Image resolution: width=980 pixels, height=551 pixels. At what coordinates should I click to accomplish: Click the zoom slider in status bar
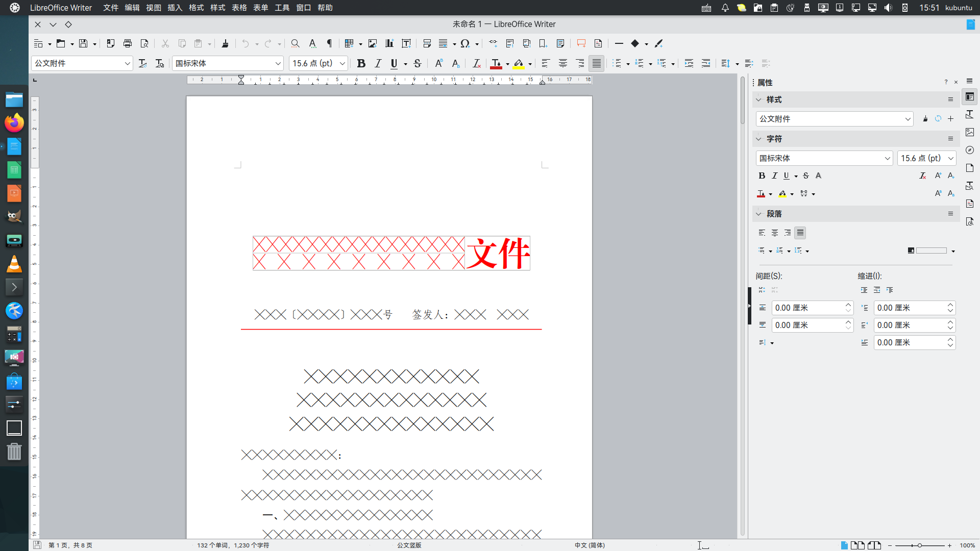click(x=919, y=545)
